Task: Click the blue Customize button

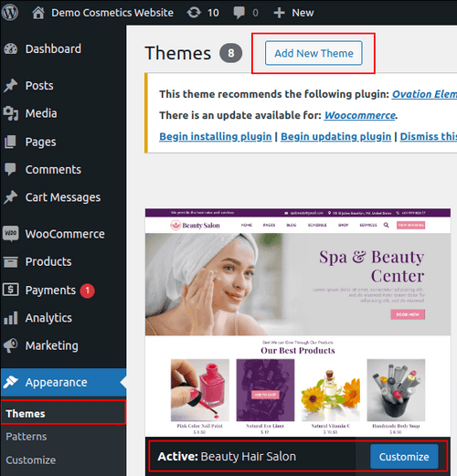Action: point(404,457)
